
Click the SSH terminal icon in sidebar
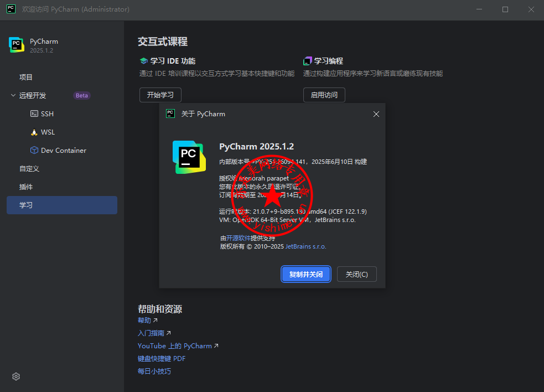tap(34, 114)
